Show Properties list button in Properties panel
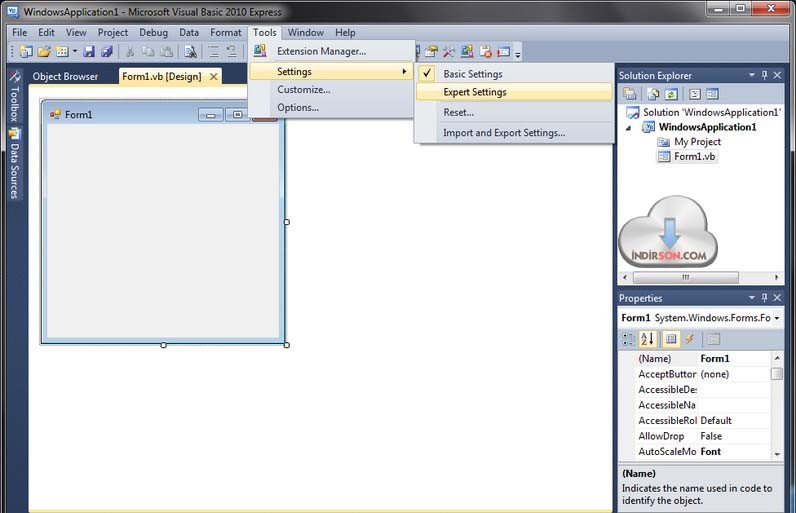The height and width of the screenshot is (513, 796). tap(671, 339)
